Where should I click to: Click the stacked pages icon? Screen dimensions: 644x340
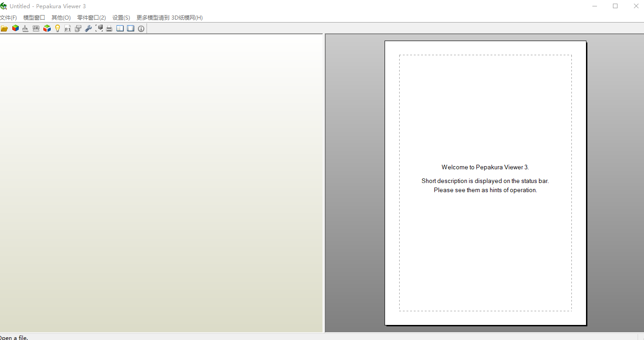tap(78, 28)
